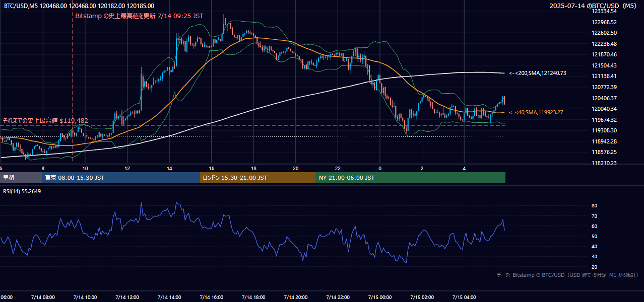Click price axis value 118210.23
Screen dimensions: 644x302
(x=605, y=163)
